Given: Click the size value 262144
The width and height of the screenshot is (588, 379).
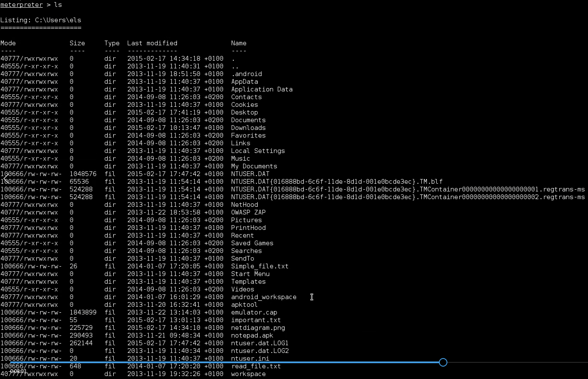Looking at the screenshot, I should click(81, 343).
